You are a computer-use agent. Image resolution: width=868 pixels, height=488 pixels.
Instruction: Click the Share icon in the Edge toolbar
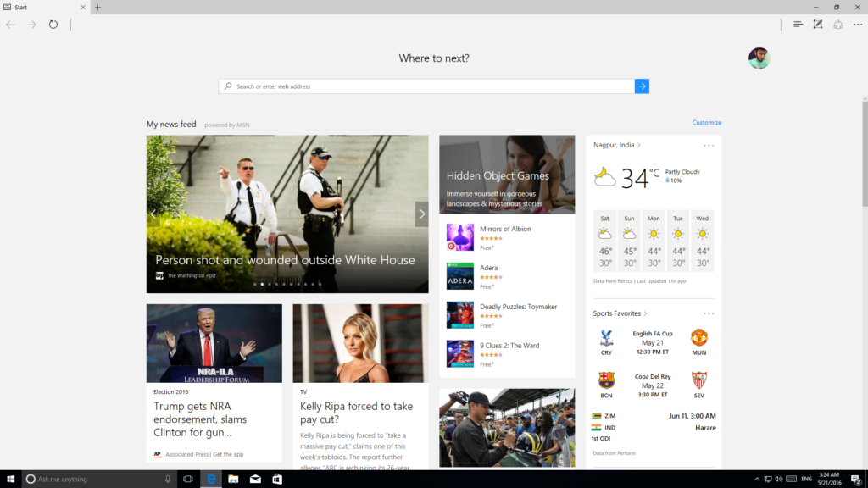click(x=838, y=25)
